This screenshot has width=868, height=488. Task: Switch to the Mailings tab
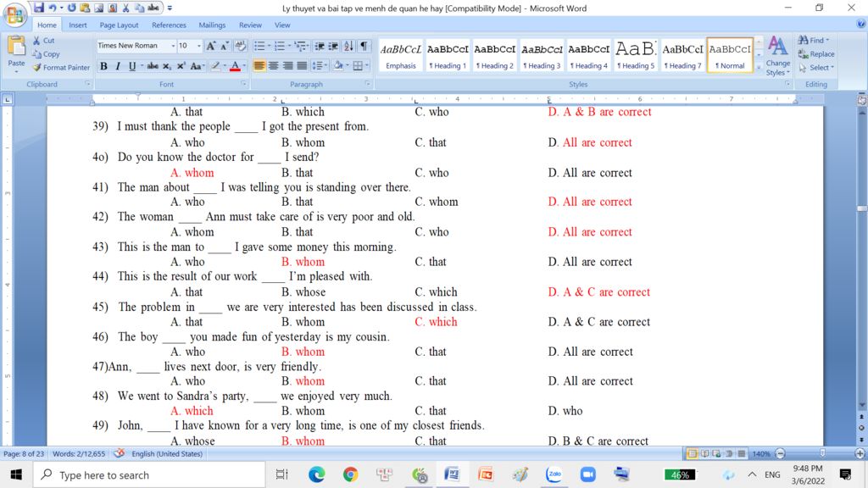212,25
